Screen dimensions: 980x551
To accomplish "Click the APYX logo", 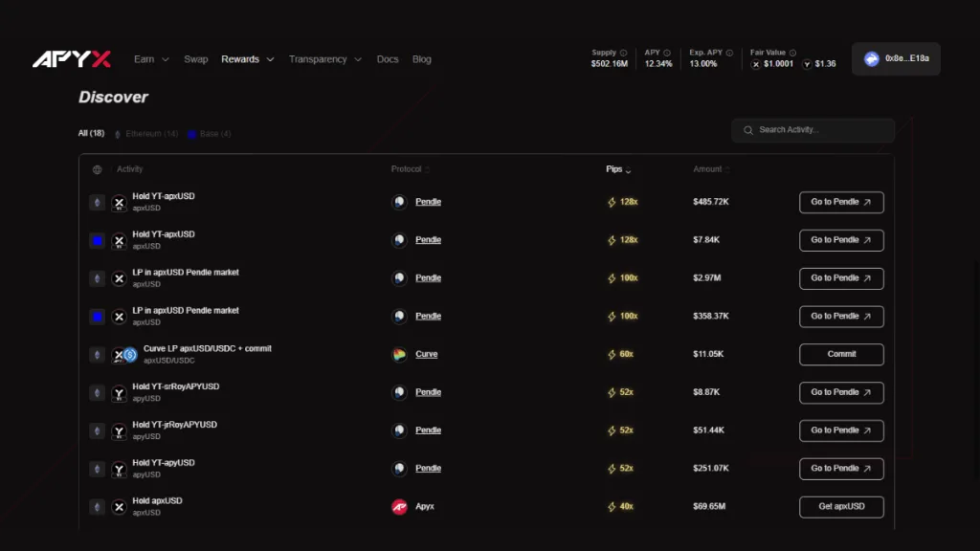I will click(x=72, y=59).
